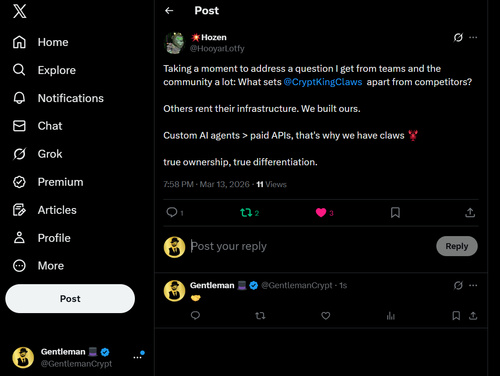
Task: View analytics for Gentleman's reply
Action: point(391,316)
